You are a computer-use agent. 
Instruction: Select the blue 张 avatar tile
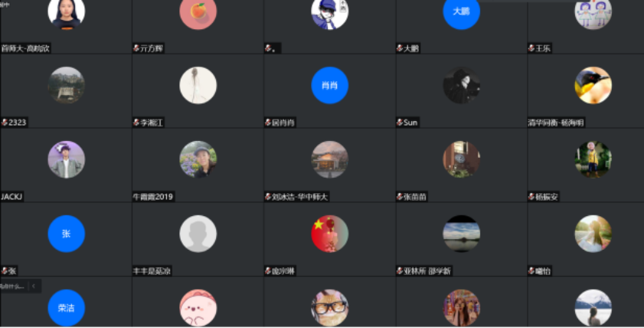[66, 234]
